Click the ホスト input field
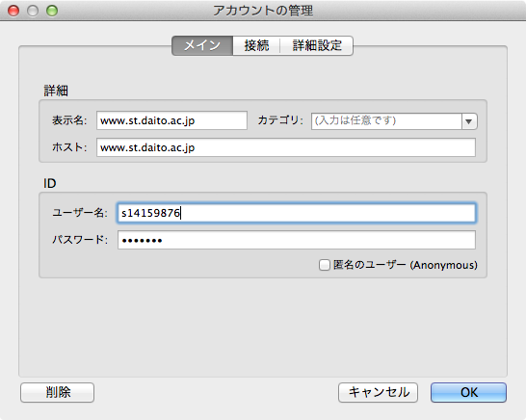Viewport: 526px width, 420px height. point(286,147)
